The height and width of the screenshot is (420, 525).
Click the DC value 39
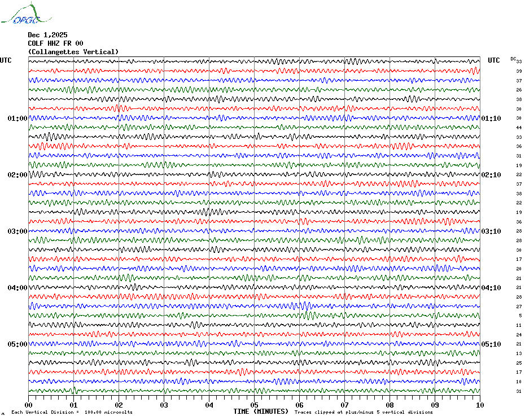tap(519, 71)
